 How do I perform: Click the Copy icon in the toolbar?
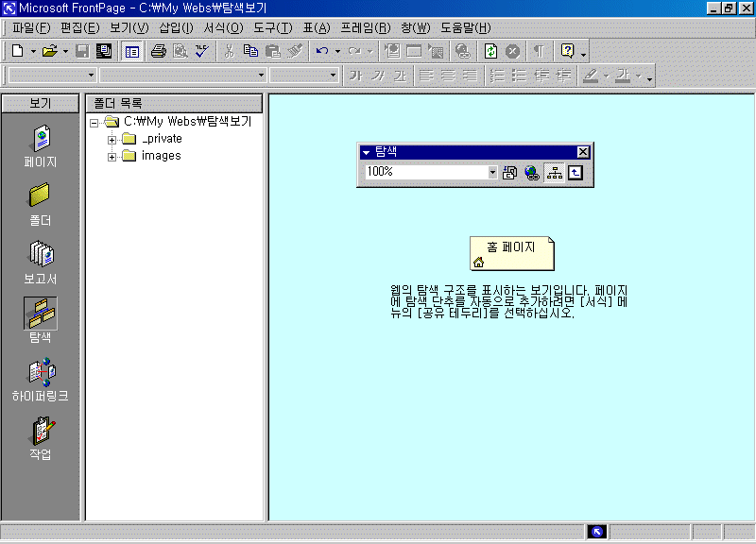click(250, 51)
